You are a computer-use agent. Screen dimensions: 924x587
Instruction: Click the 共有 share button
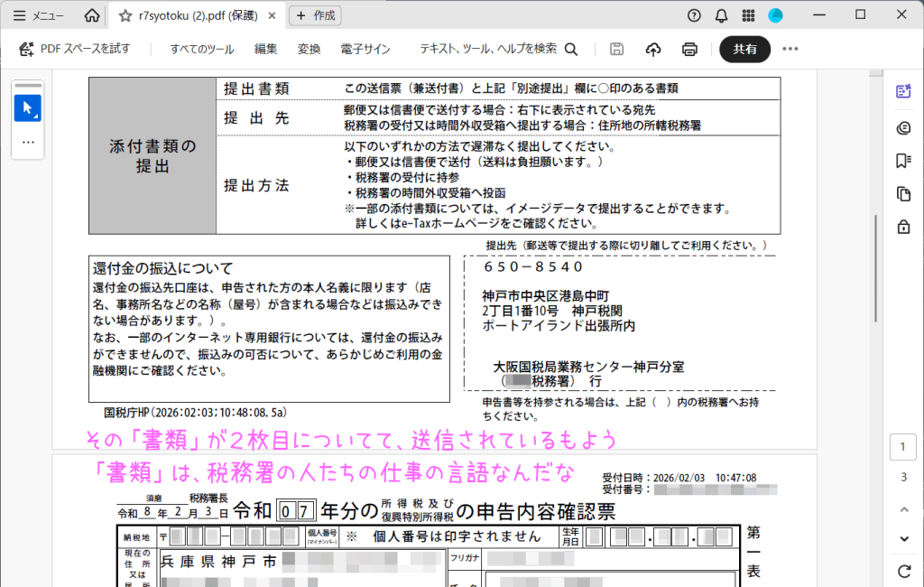click(x=744, y=49)
